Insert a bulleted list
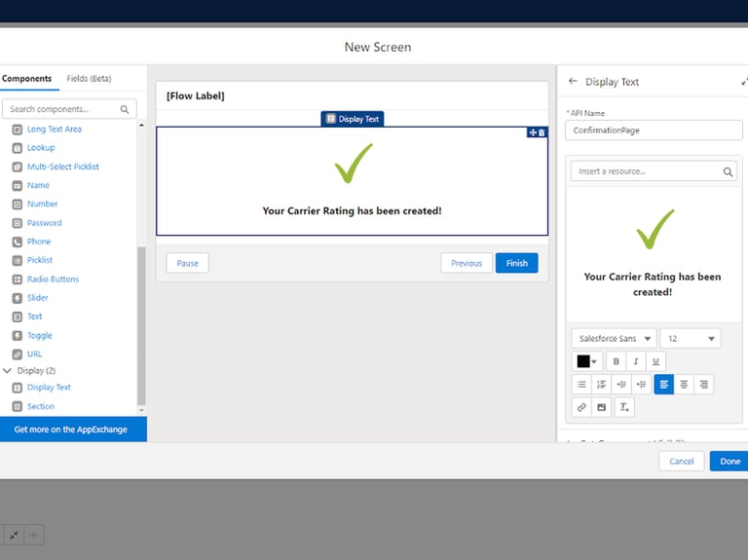The height and width of the screenshot is (560, 748). tap(581, 385)
